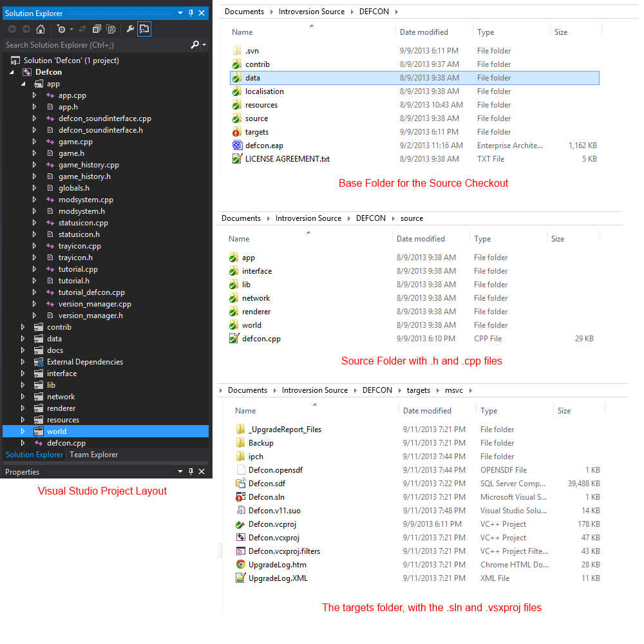Viewport: 644px width, 644px height.
Task: Select defcon.cpp in the source folder
Action: (261, 339)
